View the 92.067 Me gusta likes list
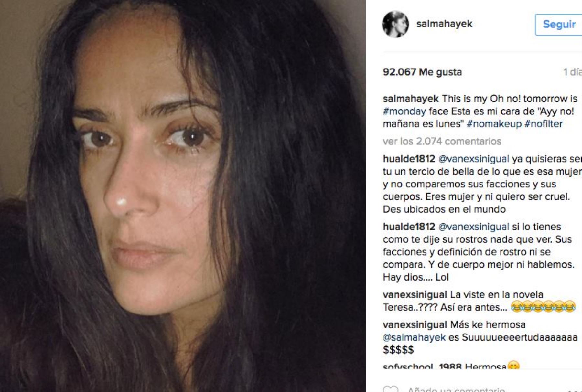The image size is (582, 392). point(422,72)
